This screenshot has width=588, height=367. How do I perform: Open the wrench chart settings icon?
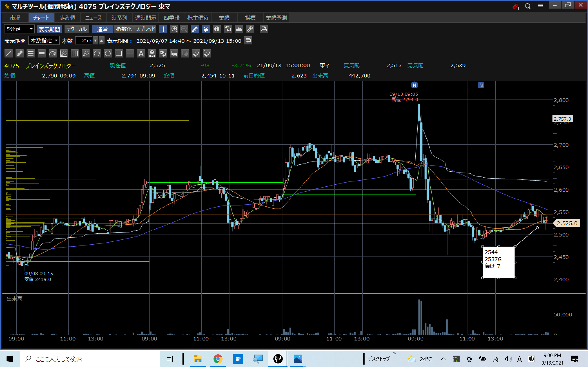coord(250,29)
